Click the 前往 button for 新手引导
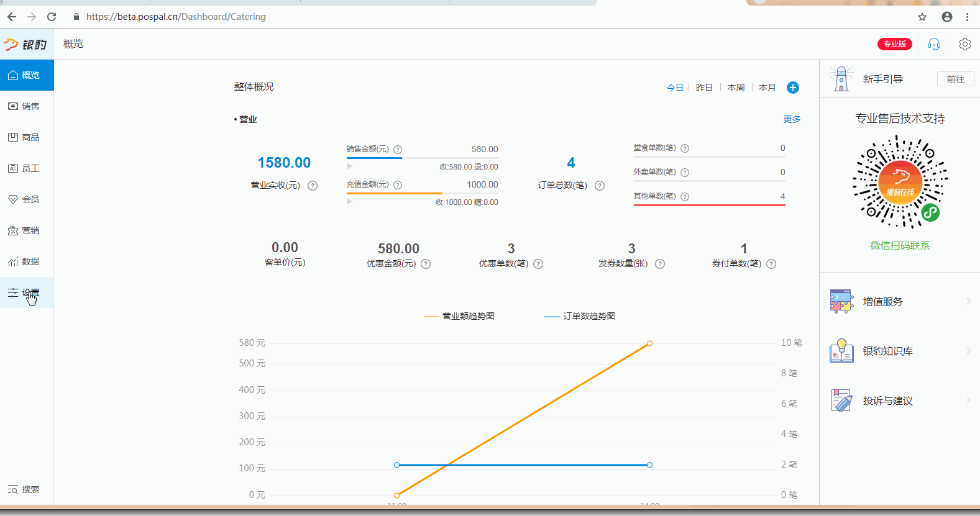Image resolution: width=980 pixels, height=516 pixels. tap(956, 79)
